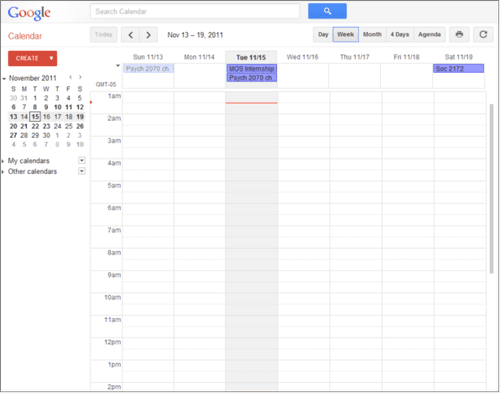Open Psych 2070 ch event on Tuesday
Viewport: 500px width, 393px height.
(252, 78)
